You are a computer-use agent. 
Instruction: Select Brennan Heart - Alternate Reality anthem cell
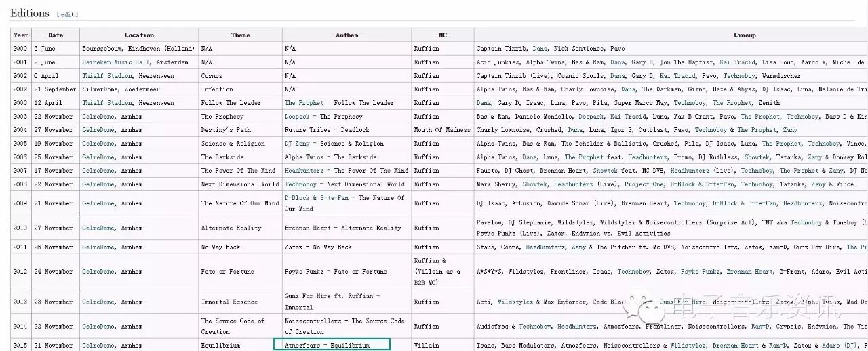click(347, 228)
